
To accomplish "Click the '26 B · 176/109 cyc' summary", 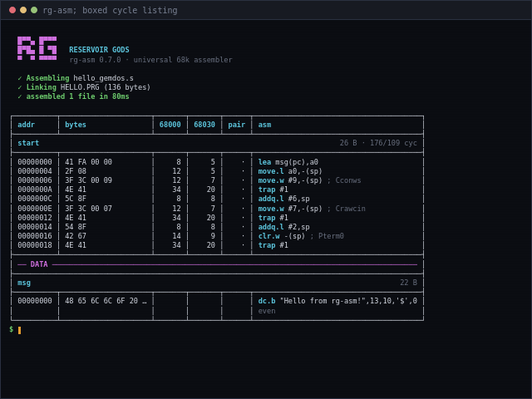I will 378,143.
